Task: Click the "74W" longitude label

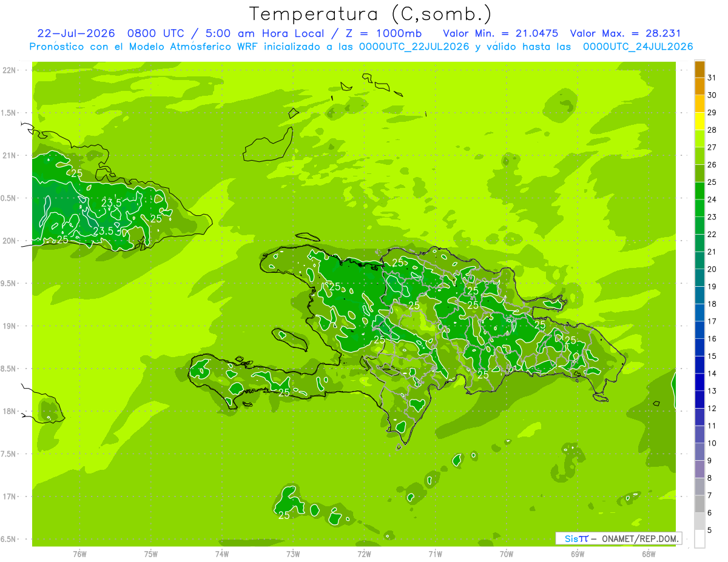Action: click(x=222, y=554)
